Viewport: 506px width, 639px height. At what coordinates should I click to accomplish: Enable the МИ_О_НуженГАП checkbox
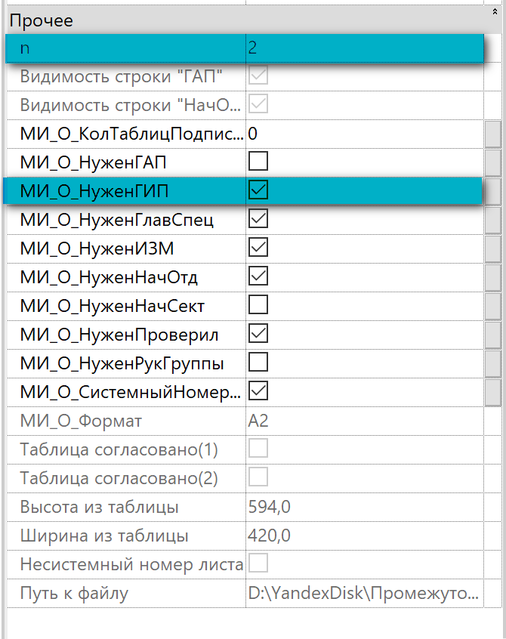(258, 161)
